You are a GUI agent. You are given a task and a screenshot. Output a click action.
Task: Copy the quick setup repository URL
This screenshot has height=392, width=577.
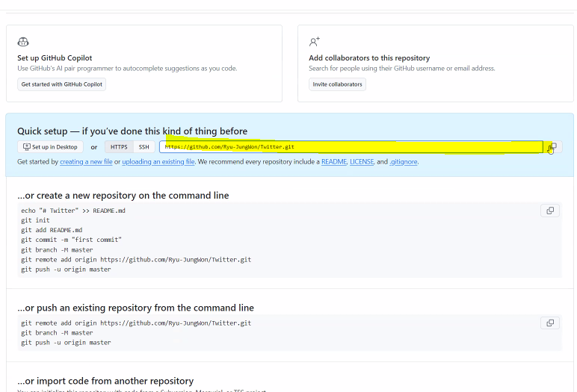tap(553, 147)
